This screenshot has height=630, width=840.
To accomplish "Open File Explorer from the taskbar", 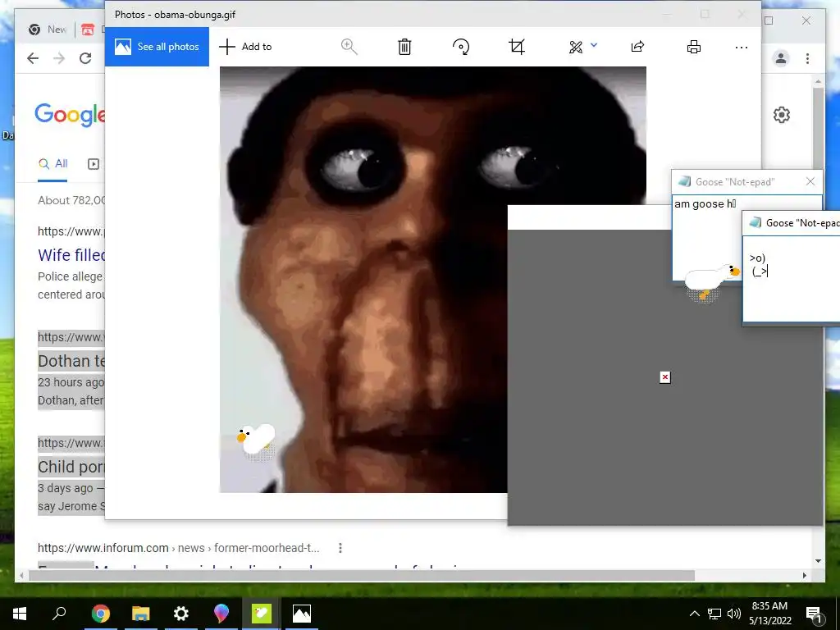I will click(140, 614).
